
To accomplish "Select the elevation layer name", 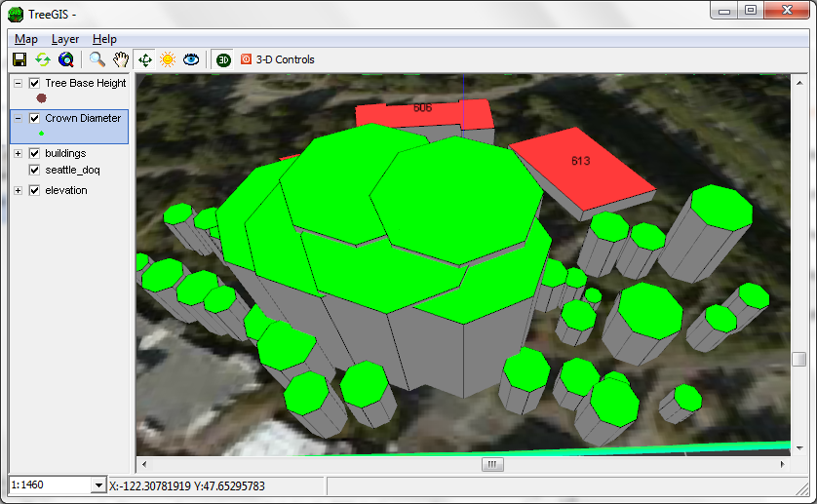I will click(x=66, y=190).
